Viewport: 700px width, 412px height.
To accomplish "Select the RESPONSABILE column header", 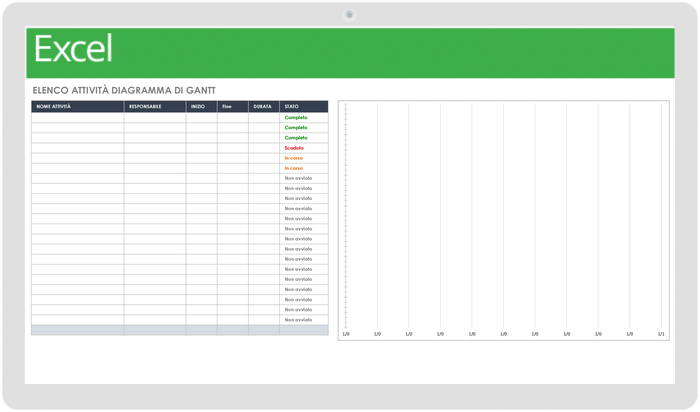I will pos(155,107).
